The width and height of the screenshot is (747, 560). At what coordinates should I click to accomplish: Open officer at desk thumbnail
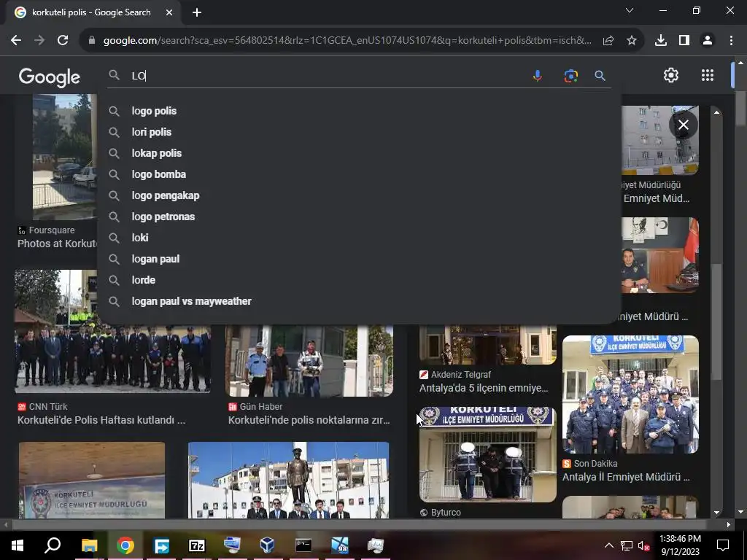(x=659, y=255)
